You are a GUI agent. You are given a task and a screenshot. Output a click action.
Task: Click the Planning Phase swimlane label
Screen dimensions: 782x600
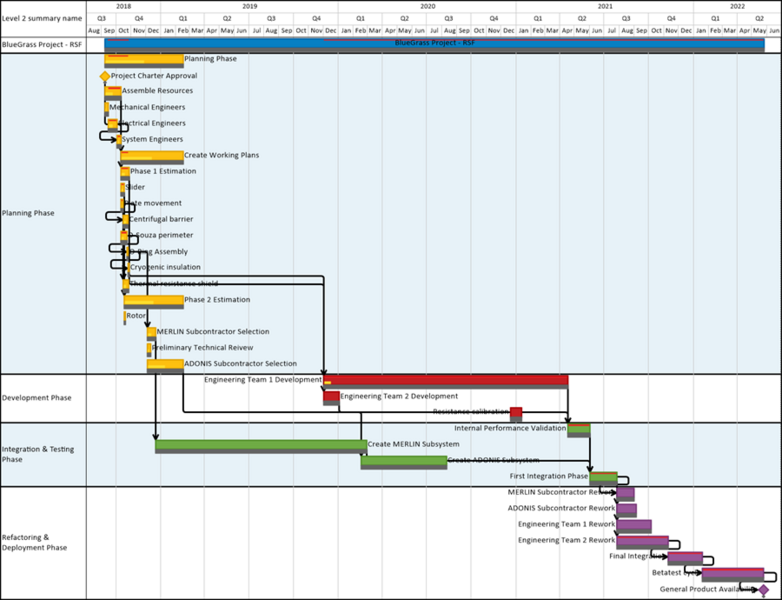coord(28,213)
